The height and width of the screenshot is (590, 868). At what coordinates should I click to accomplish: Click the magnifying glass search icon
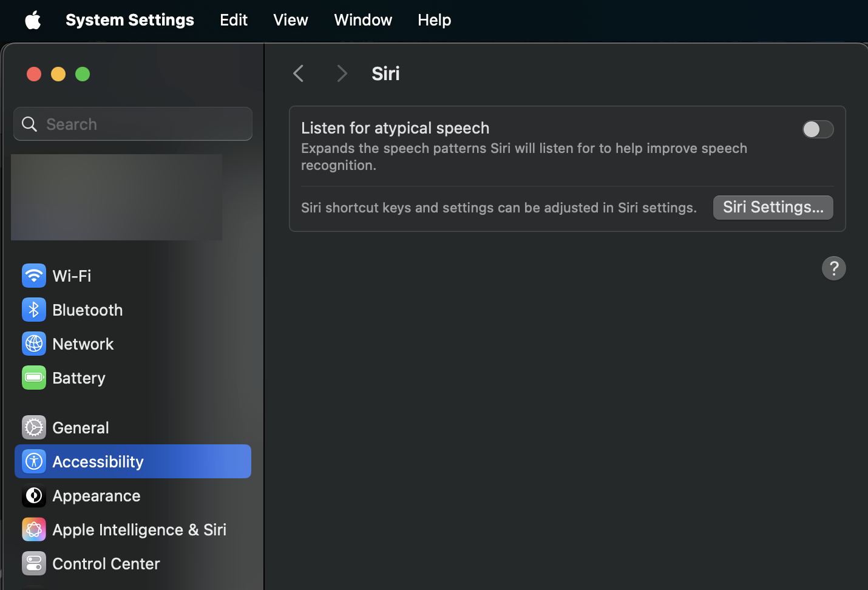click(29, 124)
